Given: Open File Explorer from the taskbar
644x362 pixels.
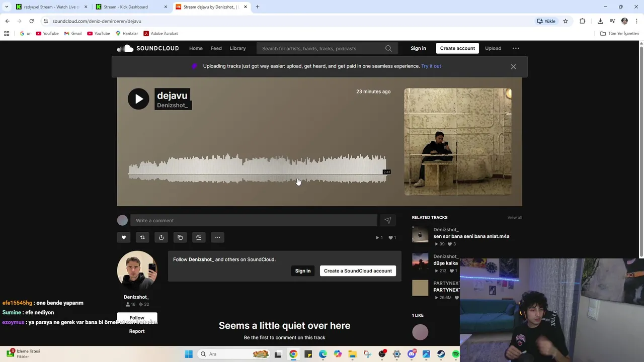Looking at the screenshot, I should tap(352, 354).
